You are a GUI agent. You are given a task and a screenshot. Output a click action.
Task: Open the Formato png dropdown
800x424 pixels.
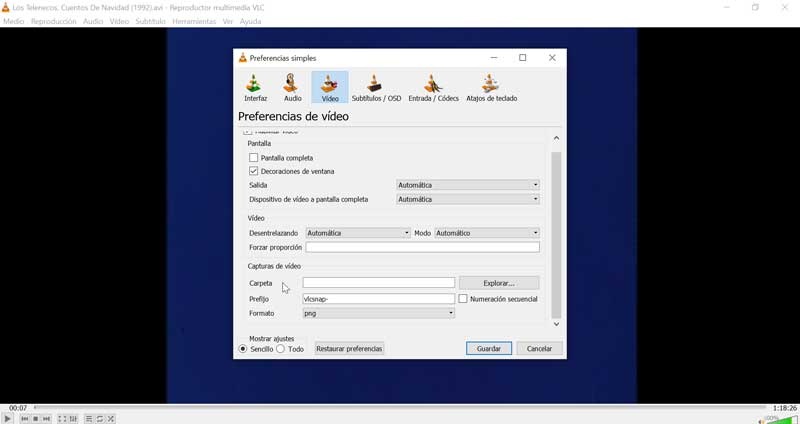tap(379, 313)
